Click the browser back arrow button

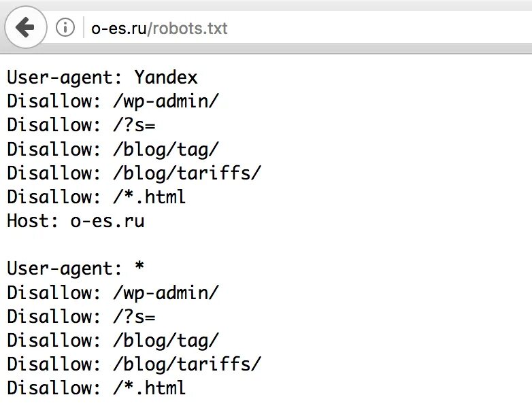coord(25,28)
